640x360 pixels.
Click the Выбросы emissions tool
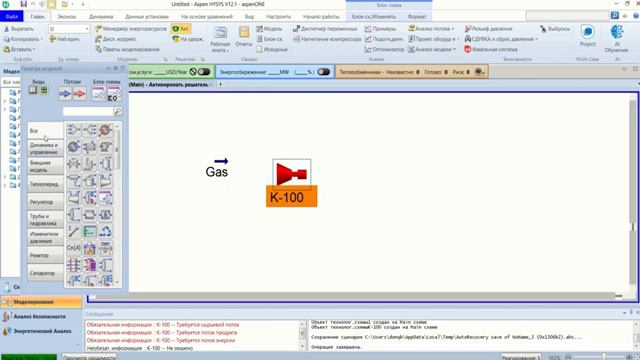tap(555, 29)
